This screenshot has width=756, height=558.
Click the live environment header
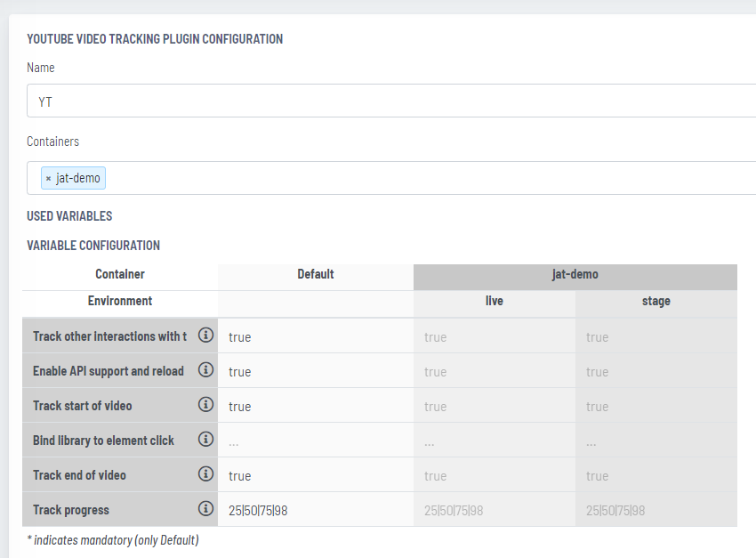point(495,303)
